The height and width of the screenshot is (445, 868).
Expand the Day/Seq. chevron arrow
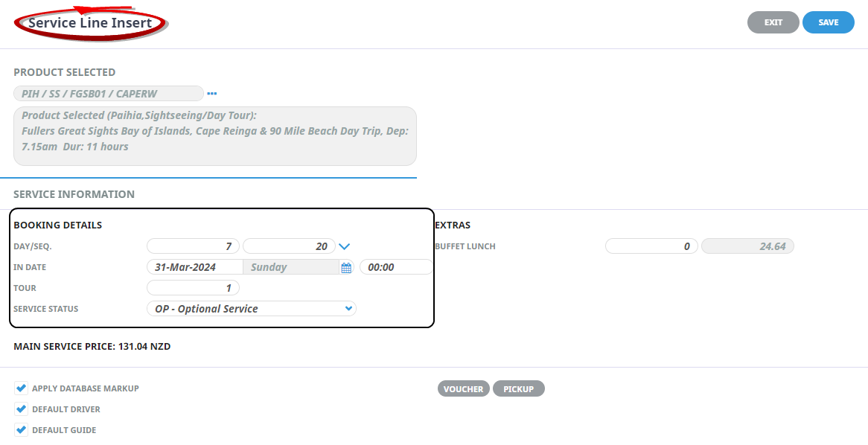click(344, 246)
